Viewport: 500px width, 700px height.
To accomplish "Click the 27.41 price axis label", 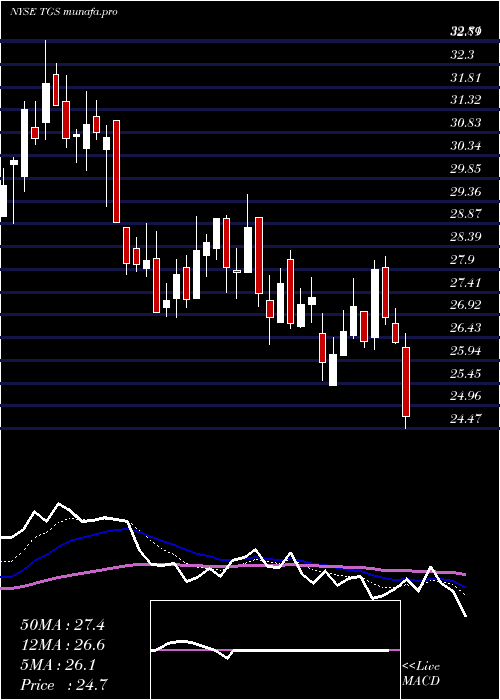I will click(x=465, y=283).
